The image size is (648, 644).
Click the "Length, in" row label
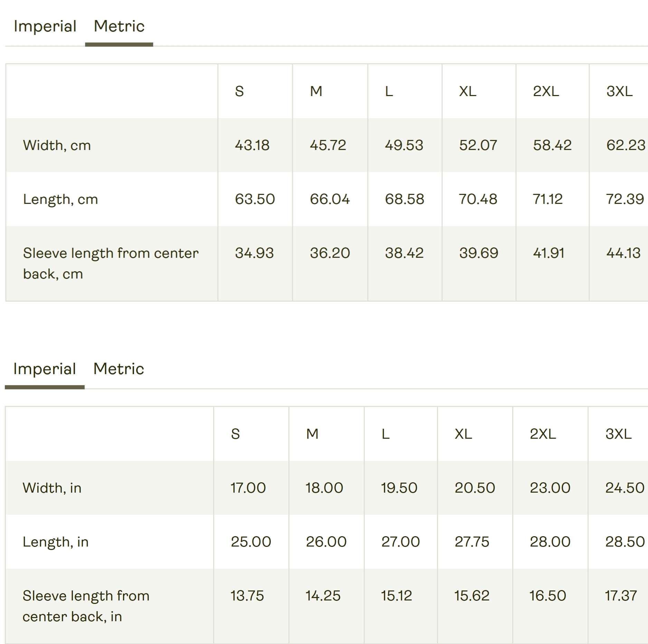56,542
